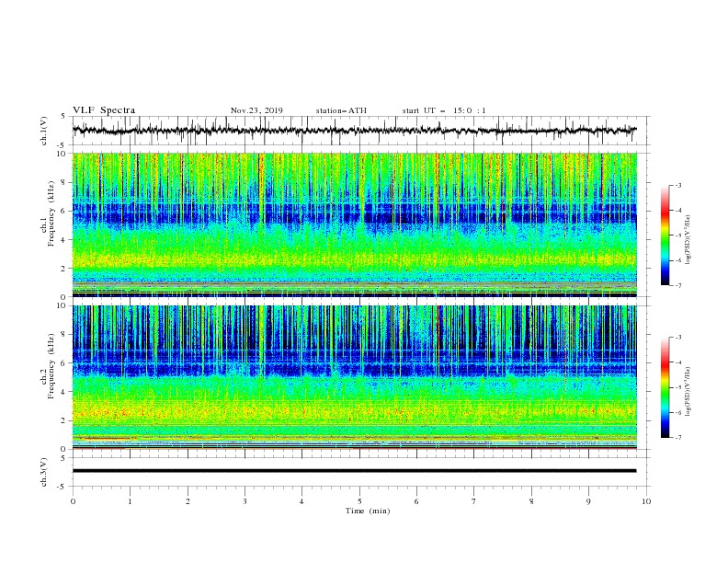The image size is (728, 563).
Task: Click time axis tick label "3"
Action: tap(245, 501)
